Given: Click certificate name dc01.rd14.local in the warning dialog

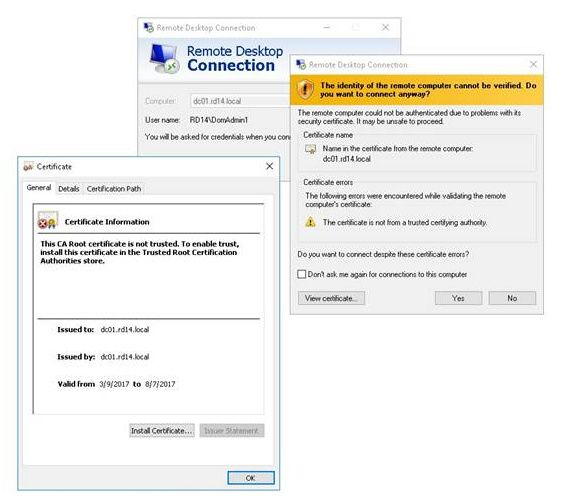Looking at the screenshot, I should pos(347,159).
